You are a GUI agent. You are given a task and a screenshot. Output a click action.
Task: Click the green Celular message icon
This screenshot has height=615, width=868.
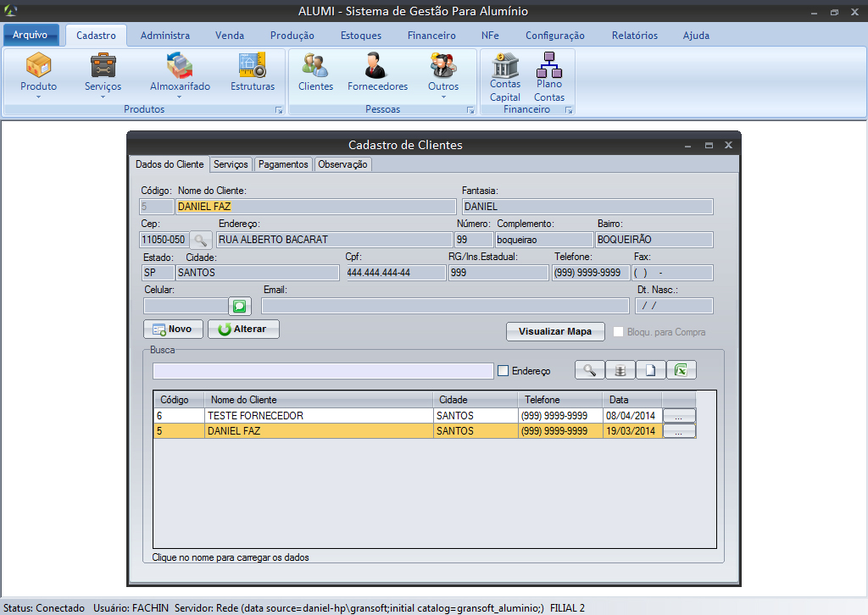coord(240,306)
